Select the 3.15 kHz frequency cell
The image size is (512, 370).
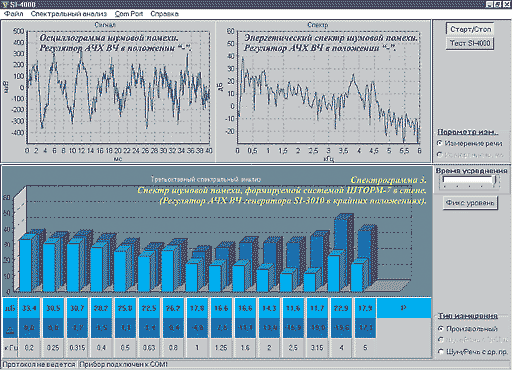[317, 348]
